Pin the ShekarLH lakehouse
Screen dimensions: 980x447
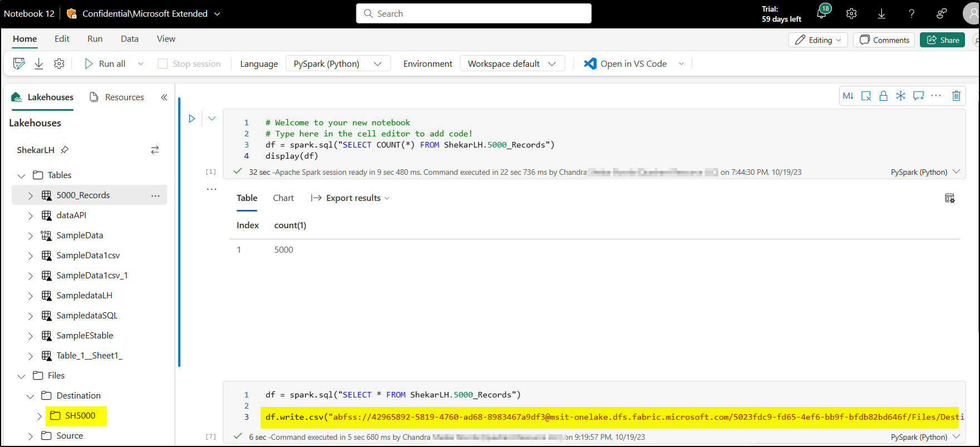pyautogui.click(x=65, y=150)
